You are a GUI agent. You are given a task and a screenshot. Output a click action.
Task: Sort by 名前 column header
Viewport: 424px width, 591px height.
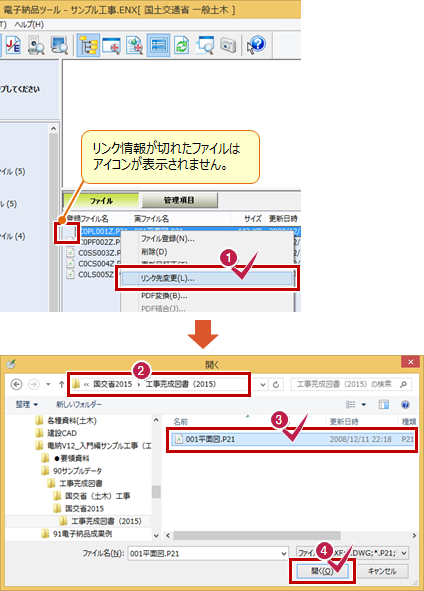[181, 421]
